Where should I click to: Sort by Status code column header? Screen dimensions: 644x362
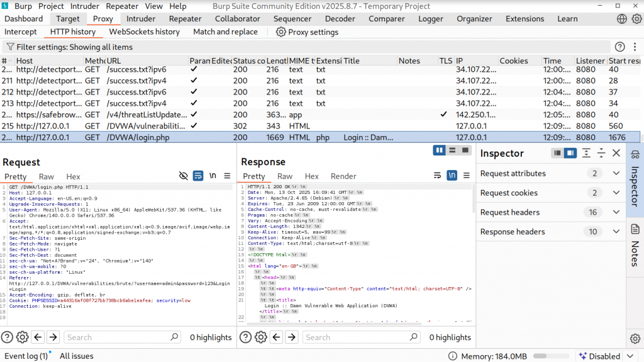coord(249,60)
